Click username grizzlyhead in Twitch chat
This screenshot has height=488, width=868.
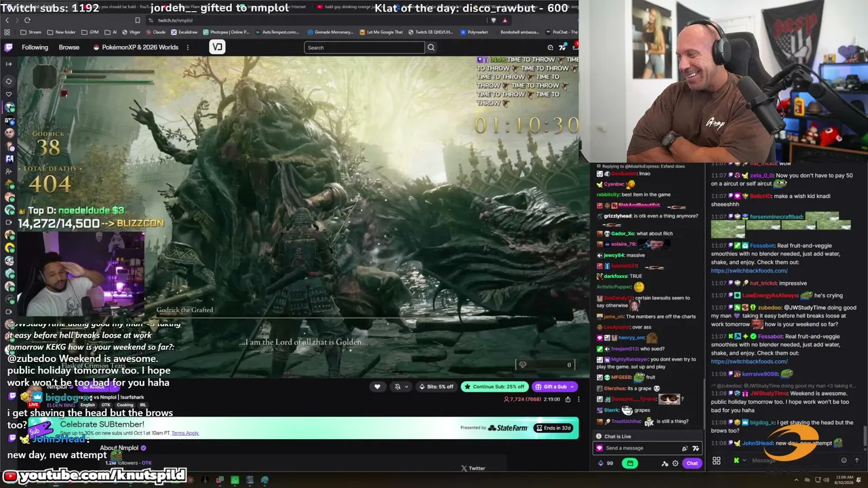click(618, 216)
